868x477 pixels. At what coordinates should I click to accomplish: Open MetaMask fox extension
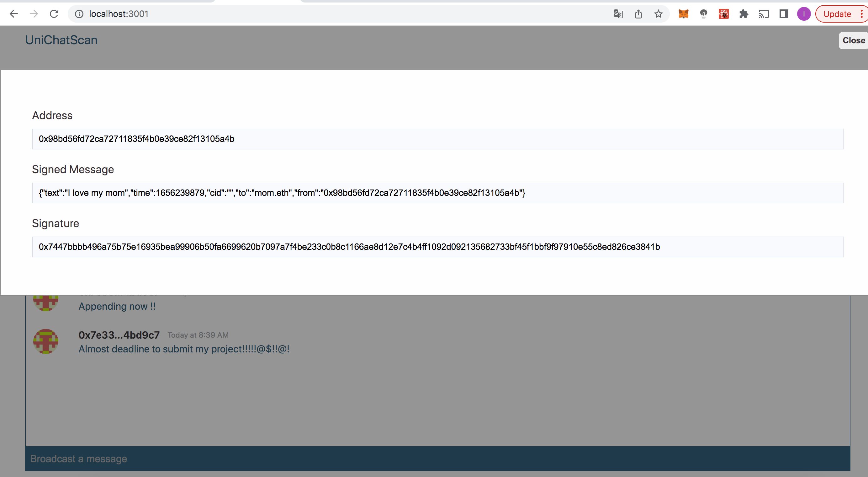[x=683, y=14]
